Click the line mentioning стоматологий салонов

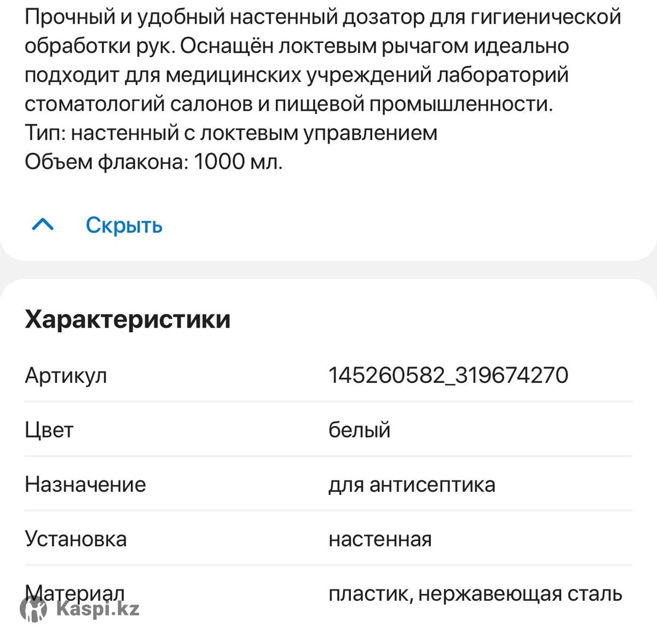[x=289, y=104]
